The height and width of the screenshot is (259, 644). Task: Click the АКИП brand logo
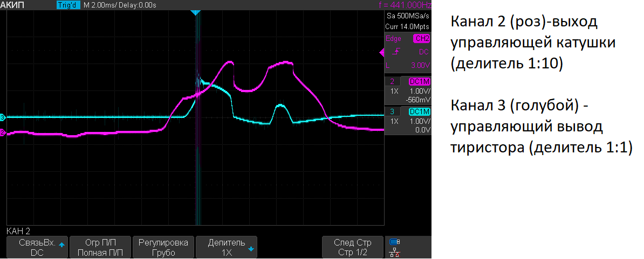pos(15,5)
